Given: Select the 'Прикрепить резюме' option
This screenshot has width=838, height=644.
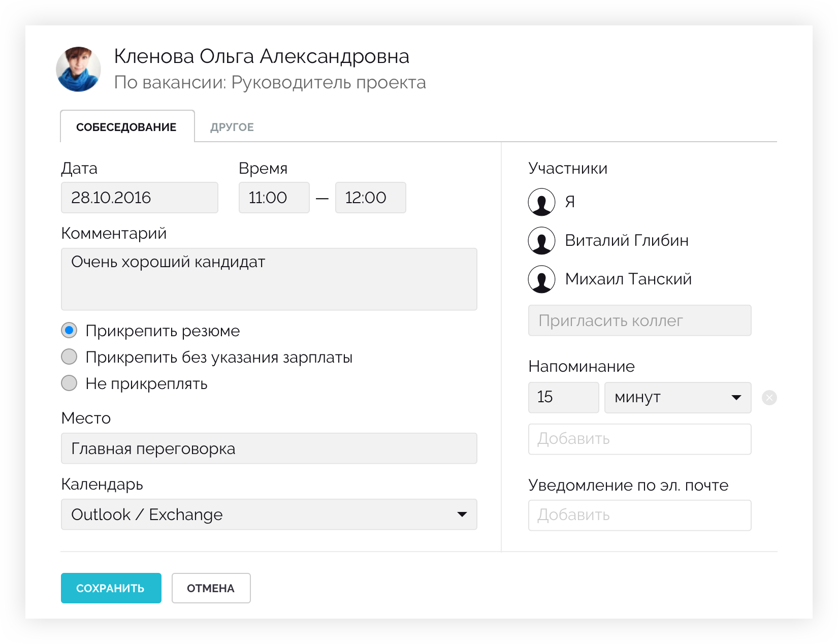Looking at the screenshot, I should pyautogui.click(x=69, y=331).
